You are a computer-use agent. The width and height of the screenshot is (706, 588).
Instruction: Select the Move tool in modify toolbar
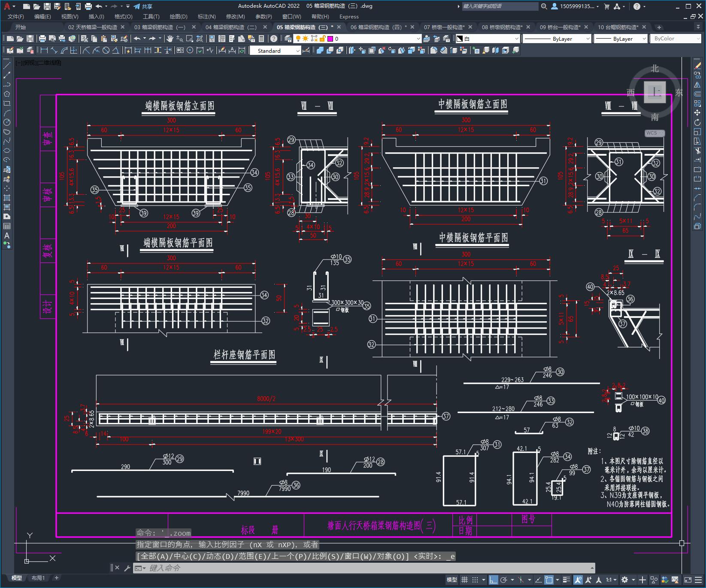[697, 113]
